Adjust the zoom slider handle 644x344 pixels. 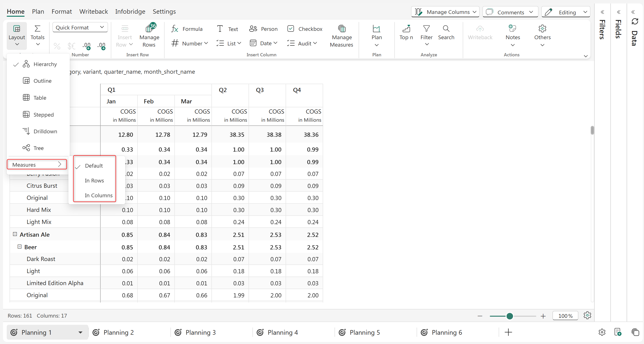(510, 316)
